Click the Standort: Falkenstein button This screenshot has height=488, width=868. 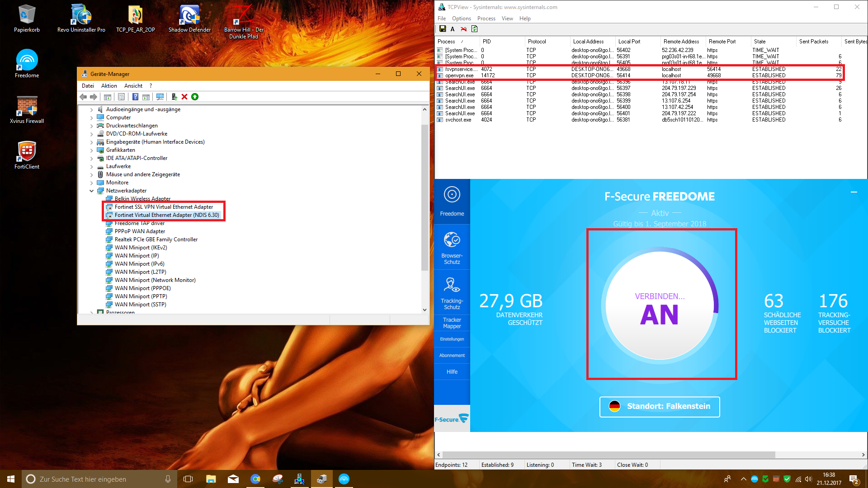click(660, 406)
